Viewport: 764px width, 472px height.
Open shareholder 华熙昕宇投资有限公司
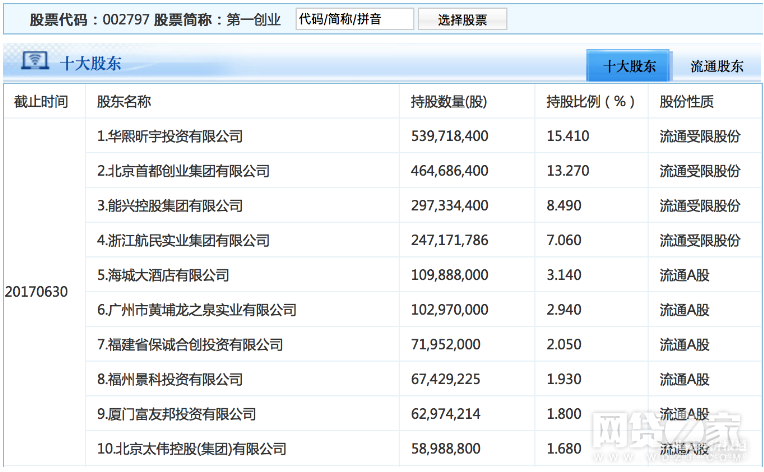click(x=170, y=136)
